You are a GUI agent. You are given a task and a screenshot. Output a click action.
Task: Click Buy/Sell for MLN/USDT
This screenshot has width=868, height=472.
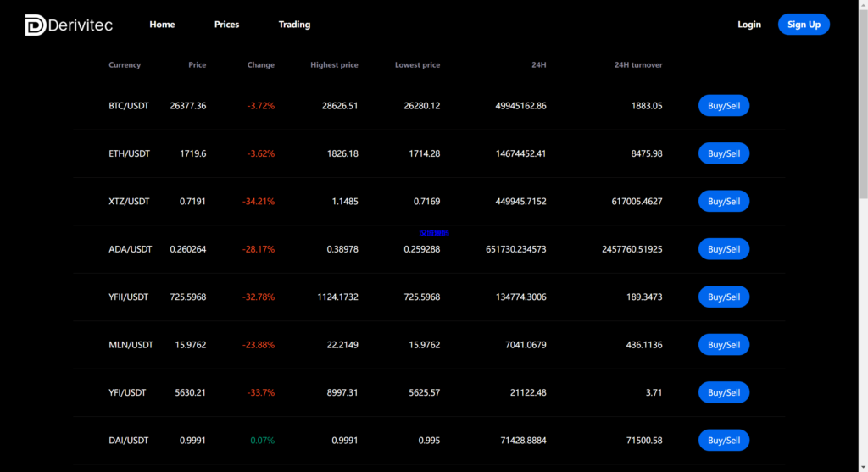(x=723, y=345)
